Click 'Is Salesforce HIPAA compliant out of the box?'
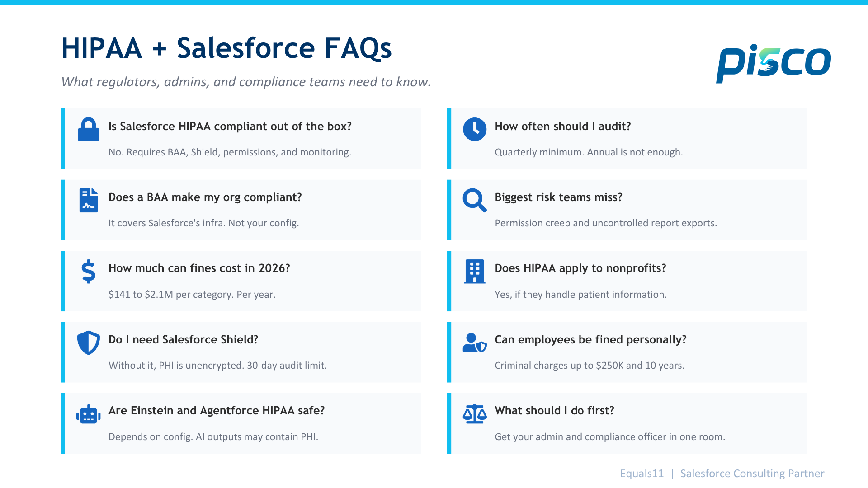The image size is (868, 488). coord(230,126)
